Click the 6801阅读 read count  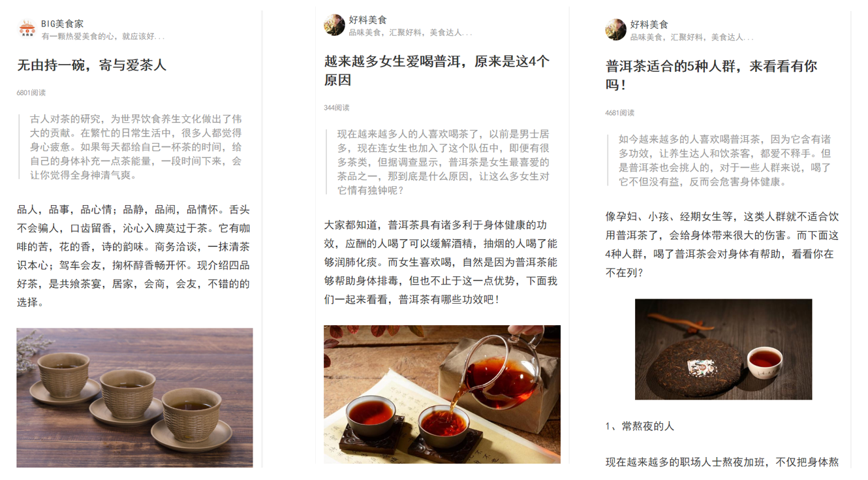click(x=31, y=93)
